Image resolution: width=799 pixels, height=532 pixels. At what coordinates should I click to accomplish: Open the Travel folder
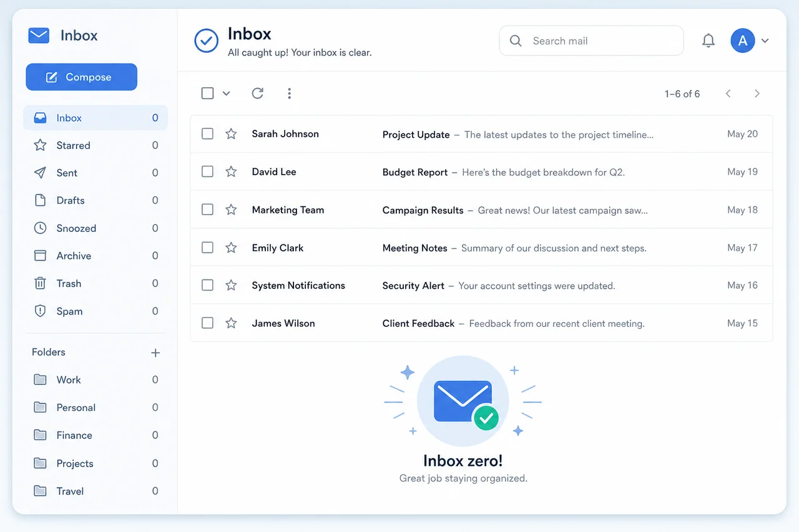pos(96,491)
